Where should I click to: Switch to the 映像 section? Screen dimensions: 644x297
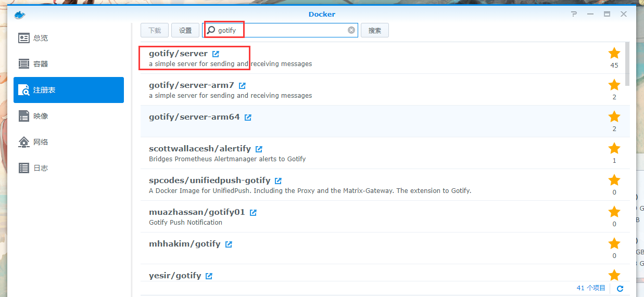(x=69, y=116)
